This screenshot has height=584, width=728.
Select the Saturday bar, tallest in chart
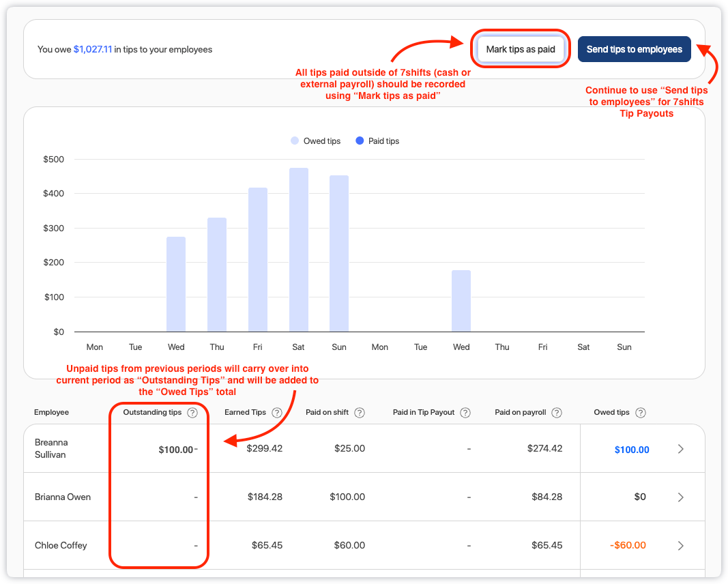click(298, 250)
